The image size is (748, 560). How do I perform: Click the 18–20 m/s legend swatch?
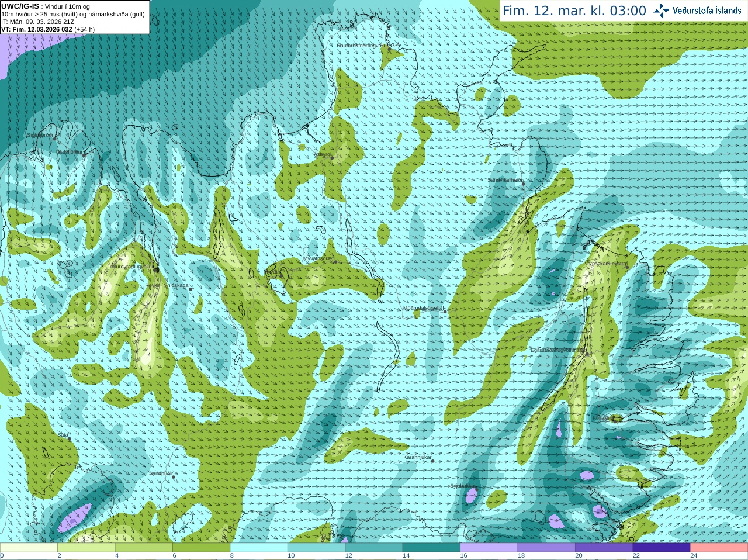(x=547, y=548)
